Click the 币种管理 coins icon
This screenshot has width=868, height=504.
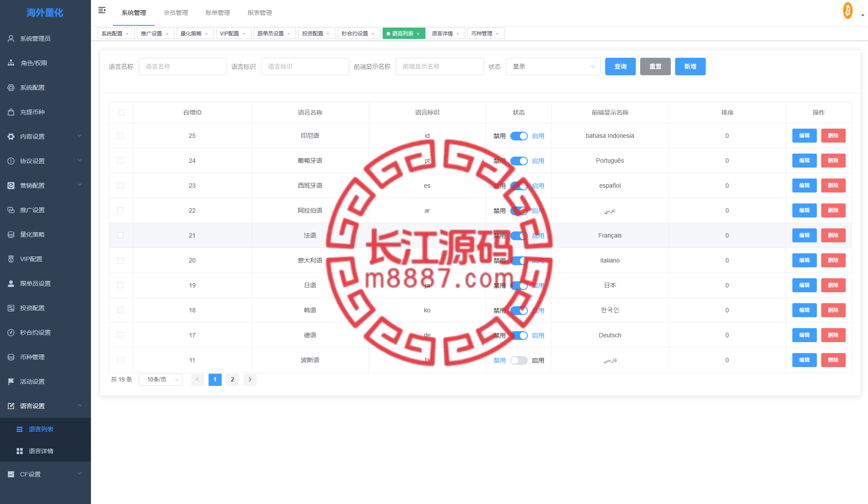tap(11, 357)
